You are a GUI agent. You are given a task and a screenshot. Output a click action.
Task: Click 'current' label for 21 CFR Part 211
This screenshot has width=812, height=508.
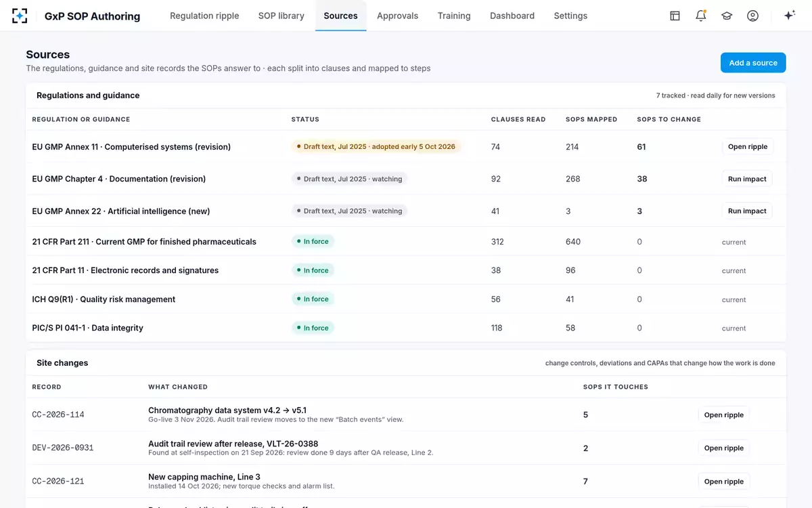[x=734, y=242]
